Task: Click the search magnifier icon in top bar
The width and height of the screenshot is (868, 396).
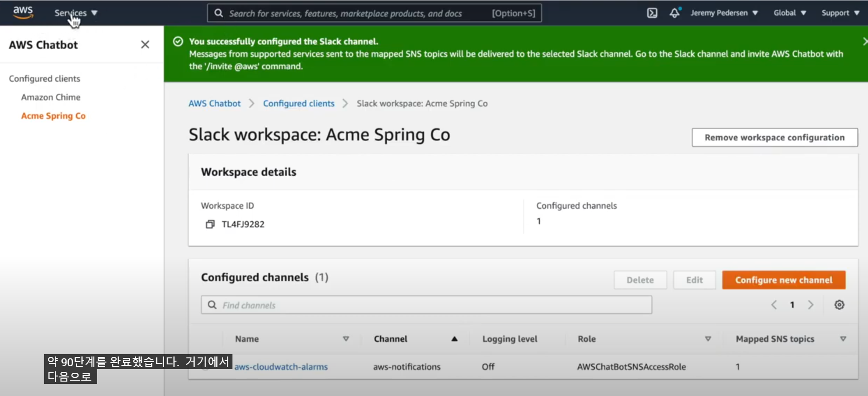Action: click(219, 13)
